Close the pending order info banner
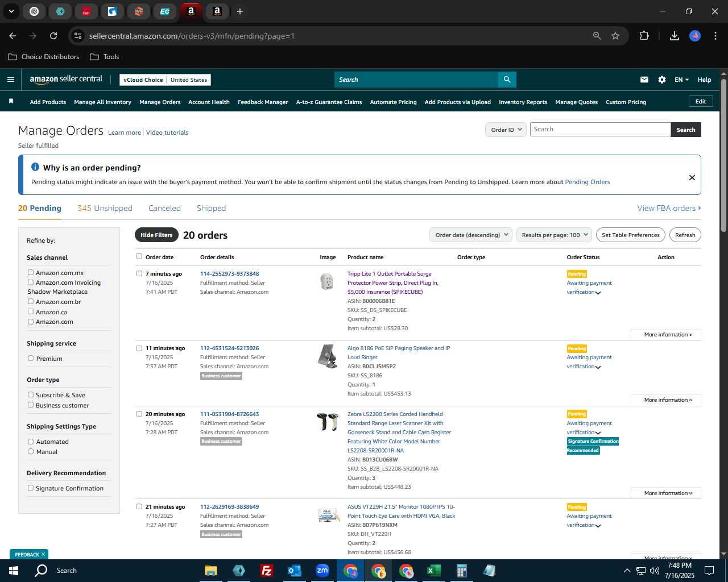Screen dimensions: 728x582 tap(692, 177)
